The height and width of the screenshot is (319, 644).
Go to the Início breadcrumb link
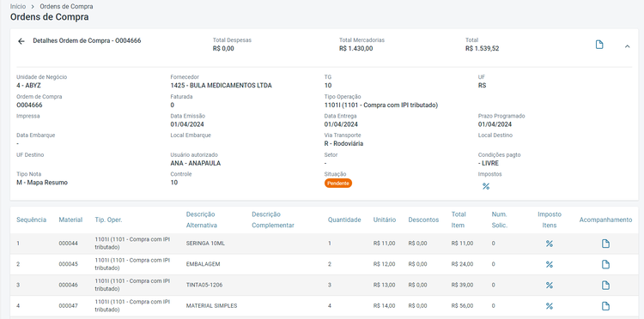click(18, 7)
